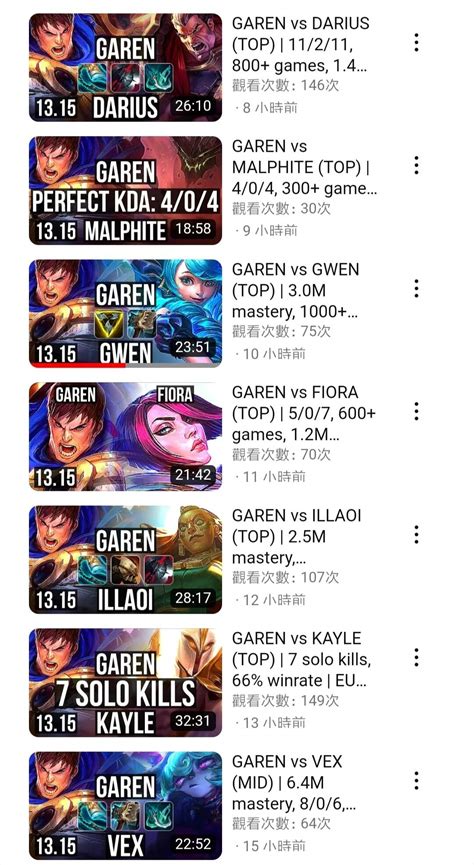
Task: Play the Garen and Fiora thumbnail
Action: [x=125, y=436]
